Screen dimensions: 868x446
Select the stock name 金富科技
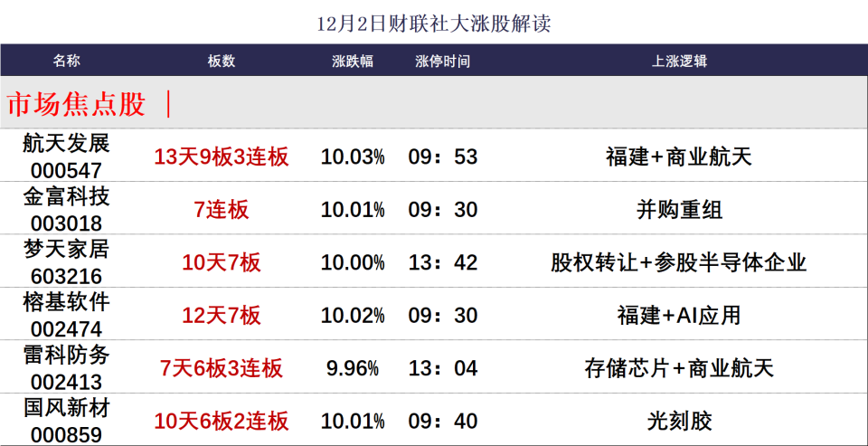pos(66,196)
